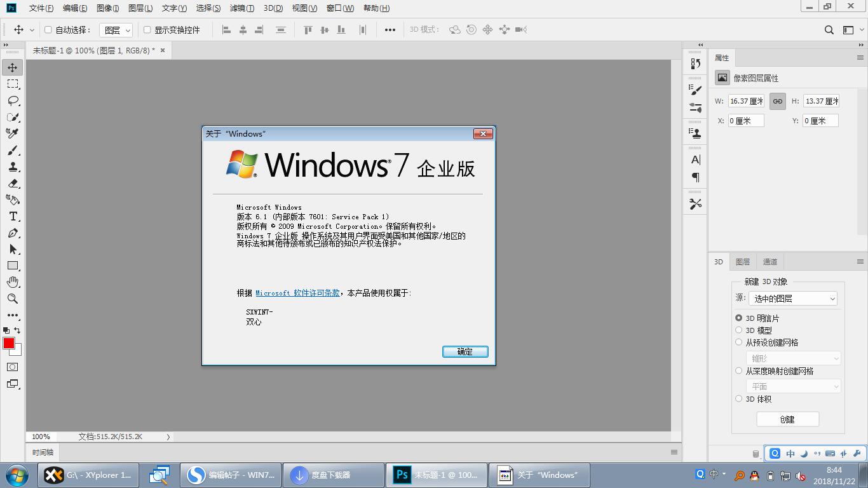This screenshot has width=868, height=488.
Task: Open the Character panel icon
Action: click(696, 159)
